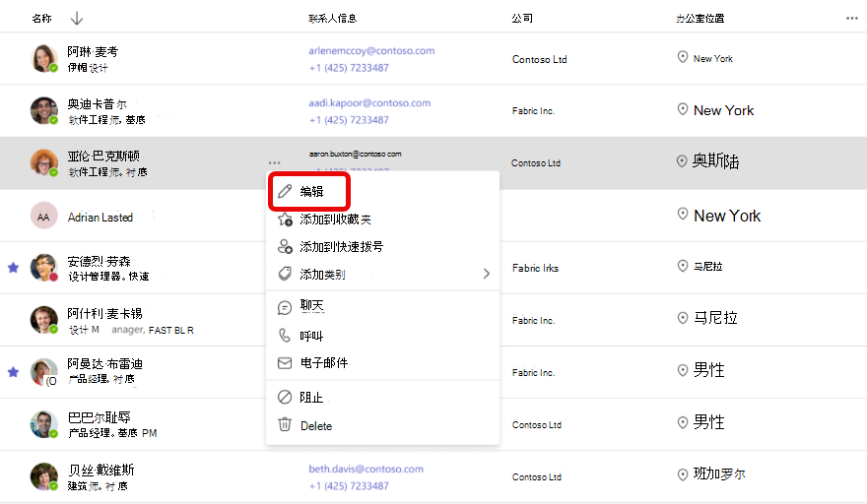Click 奥斯陆 office location text
Screen dimensions: 867x504
tap(716, 160)
